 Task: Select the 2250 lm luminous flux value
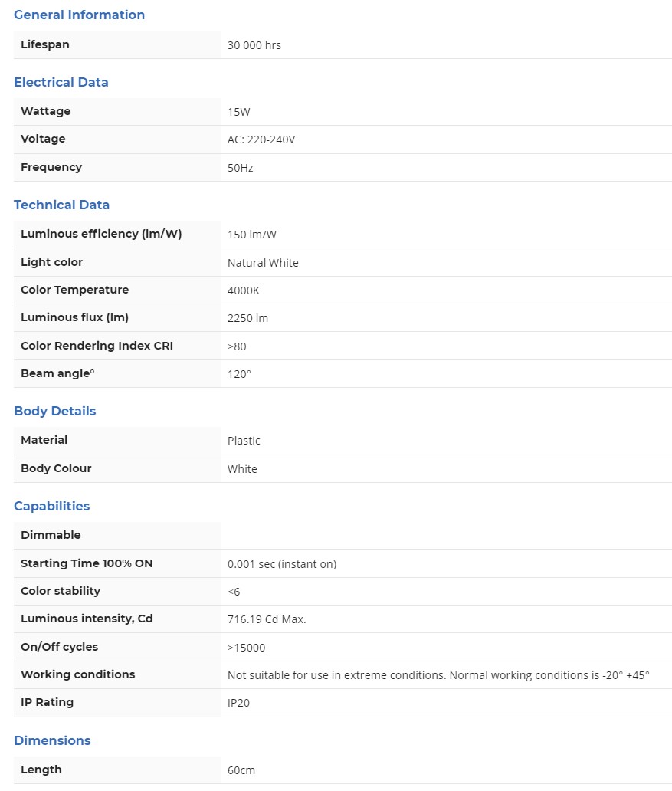click(247, 318)
